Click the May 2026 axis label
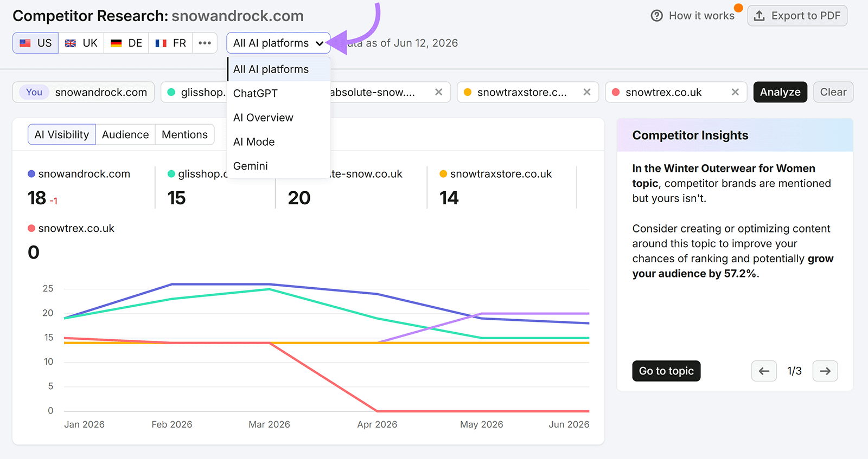Screen dimensions: 868x459 482,424
